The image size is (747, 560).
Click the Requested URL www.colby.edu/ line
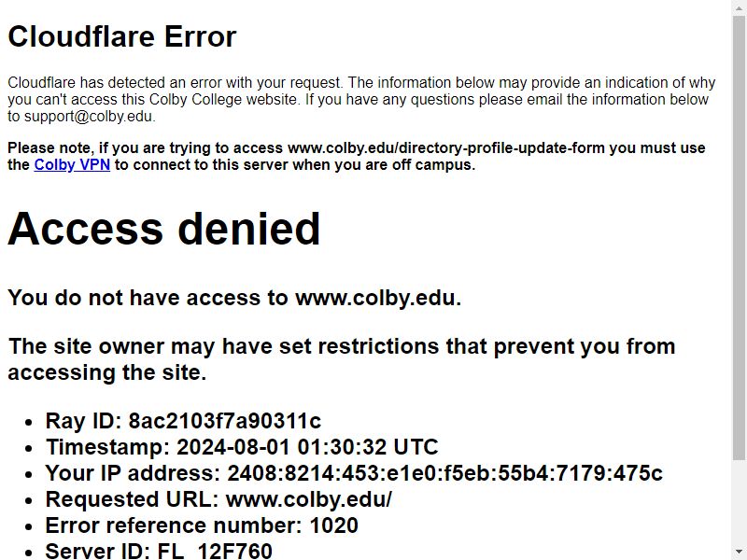[x=218, y=499]
